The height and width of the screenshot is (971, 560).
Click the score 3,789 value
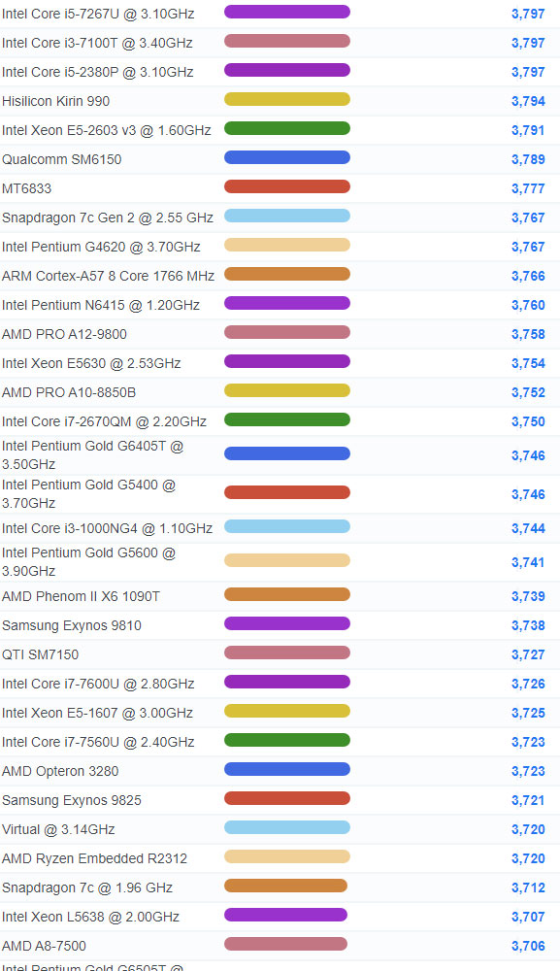528,159
